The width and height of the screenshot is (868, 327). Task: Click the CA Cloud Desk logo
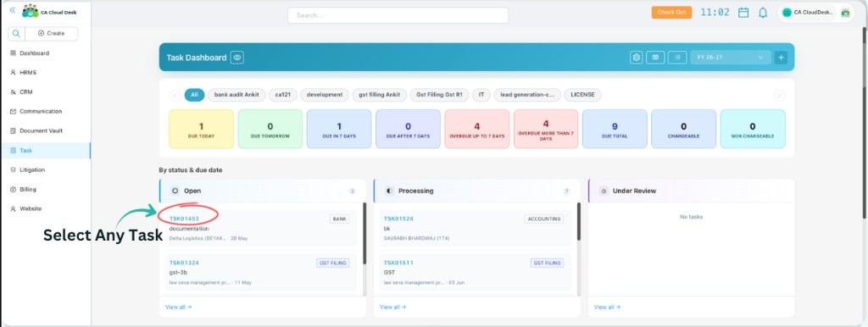[x=49, y=11]
